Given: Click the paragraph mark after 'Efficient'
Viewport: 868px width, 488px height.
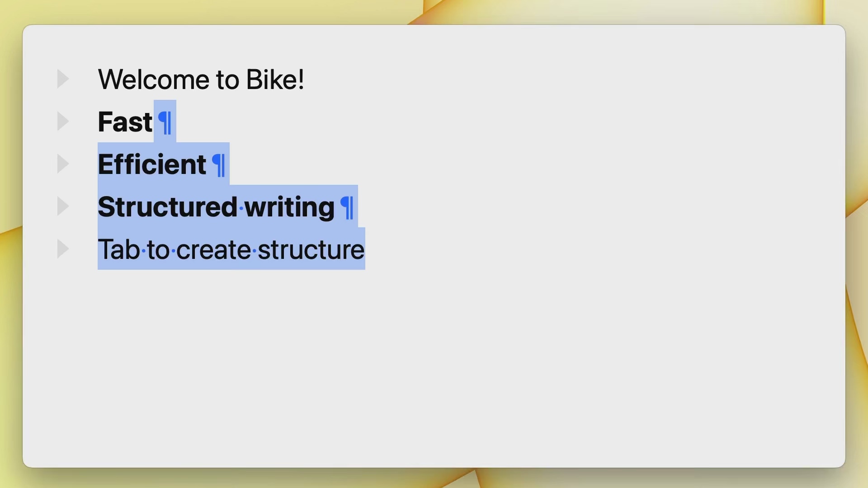Looking at the screenshot, I should [x=218, y=165].
